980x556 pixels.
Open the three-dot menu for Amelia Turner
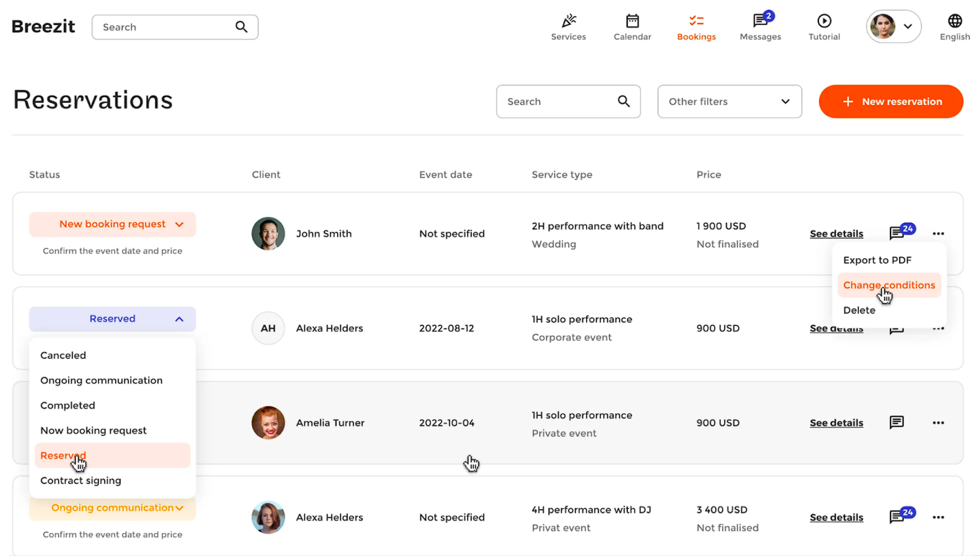[938, 423]
